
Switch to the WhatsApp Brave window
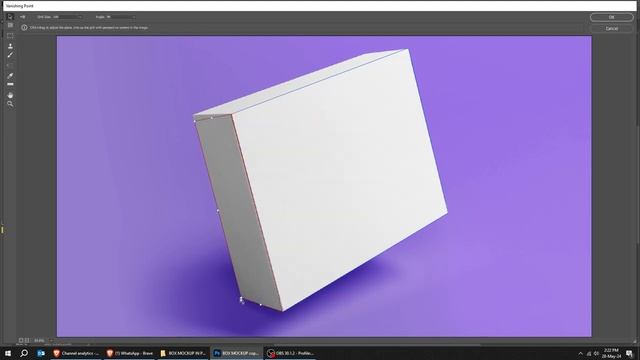click(129, 353)
